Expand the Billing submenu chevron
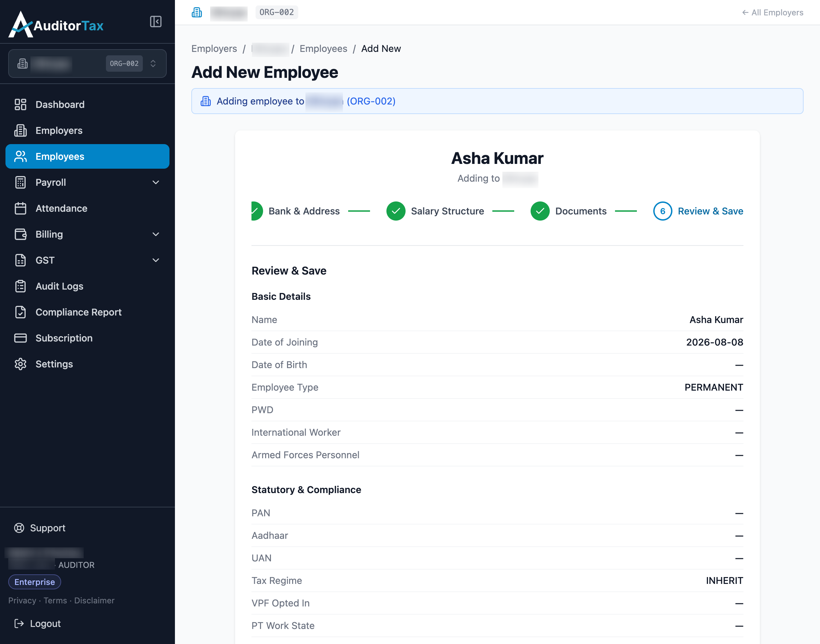This screenshot has width=820, height=644. click(x=156, y=234)
